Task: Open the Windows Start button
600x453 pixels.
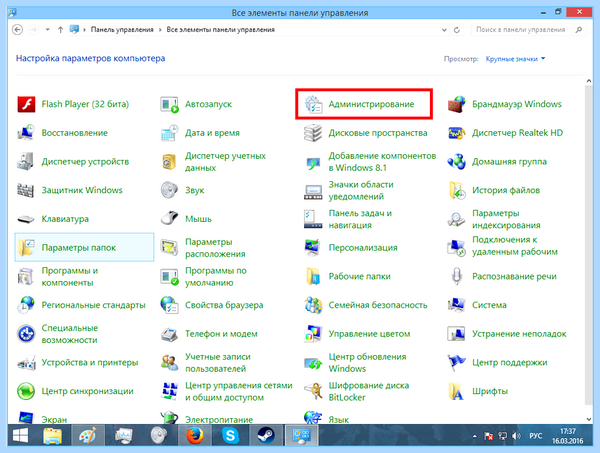Action: pyautogui.click(x=20, y=435)
